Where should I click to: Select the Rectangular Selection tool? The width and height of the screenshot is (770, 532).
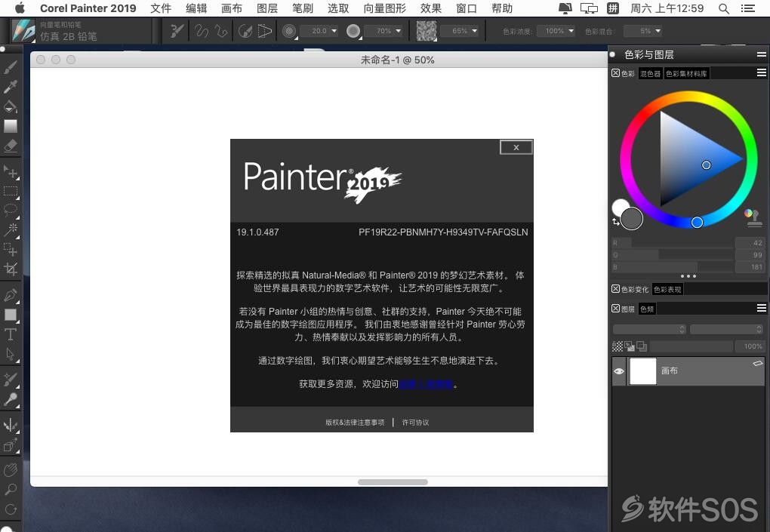11,192
